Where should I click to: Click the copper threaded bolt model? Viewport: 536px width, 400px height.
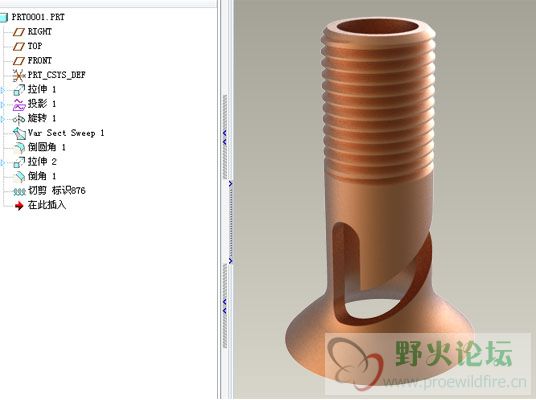379,202
